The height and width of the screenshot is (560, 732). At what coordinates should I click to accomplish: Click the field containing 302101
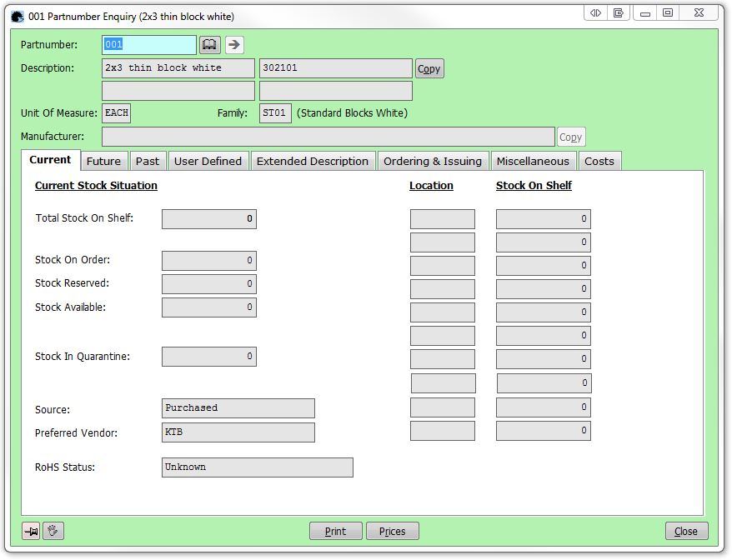[x=336, y=68]
